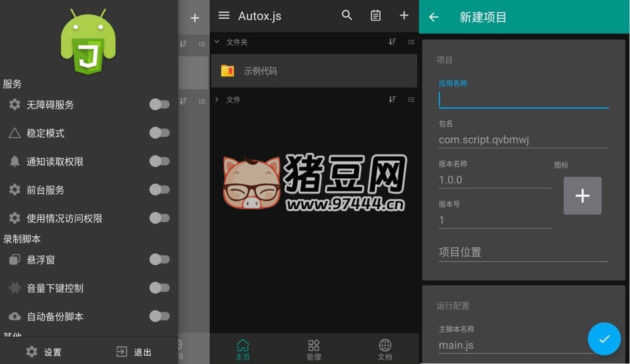Click the 应用名称 input field
The height and width of the screenshot is (364, 630).
(x=523, y=100)
